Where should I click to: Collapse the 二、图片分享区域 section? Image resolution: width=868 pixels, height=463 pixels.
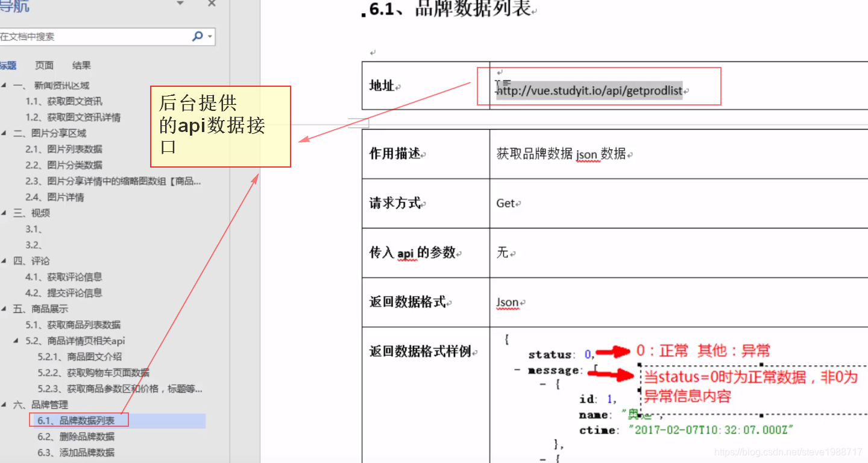(4, 133)
